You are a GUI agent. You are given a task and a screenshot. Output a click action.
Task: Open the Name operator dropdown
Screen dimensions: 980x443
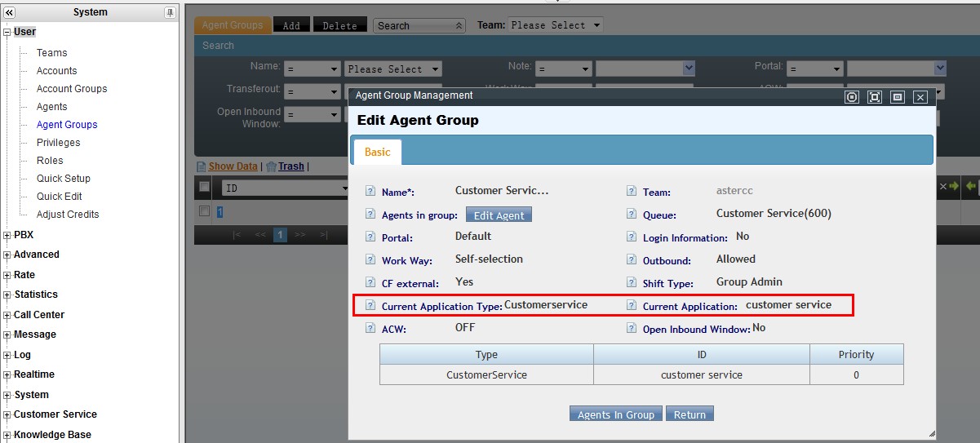[x=312, y=69]
